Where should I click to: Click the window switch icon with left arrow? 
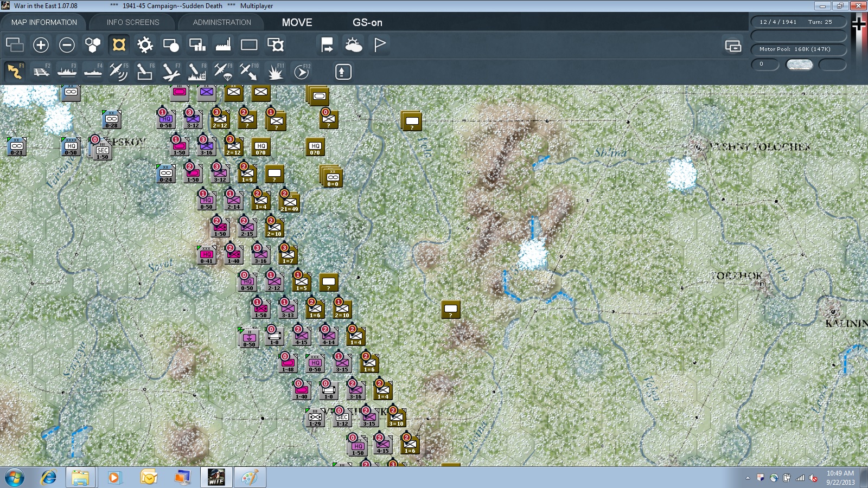click(x=733, y=46)
